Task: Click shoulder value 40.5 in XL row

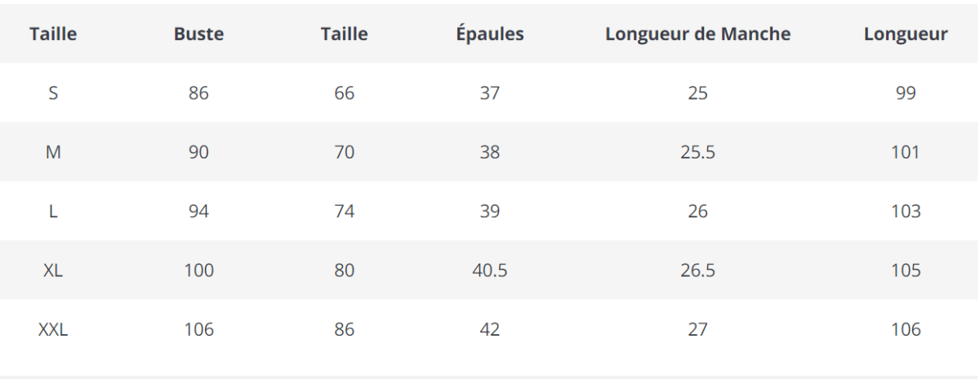Action: tap(490, 270)
